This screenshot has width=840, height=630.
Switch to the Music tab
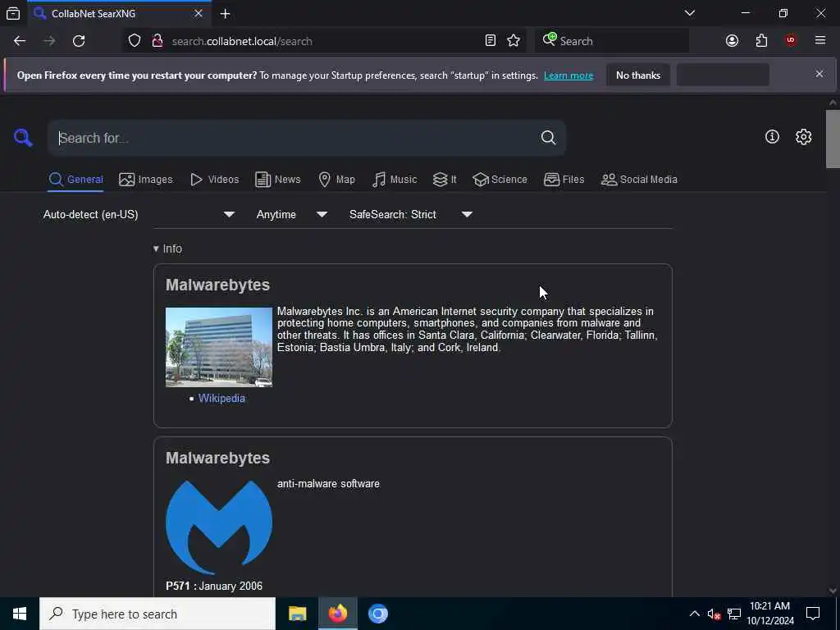click(395, 180)
